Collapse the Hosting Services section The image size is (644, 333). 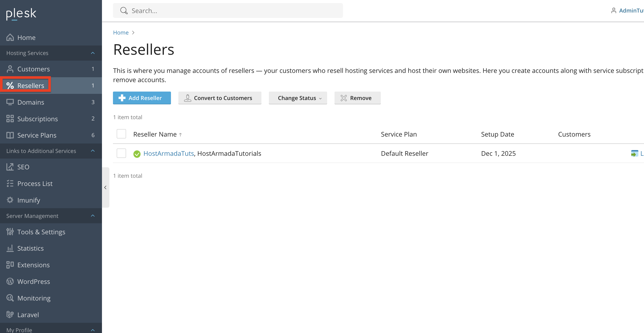tap(93, 53)
